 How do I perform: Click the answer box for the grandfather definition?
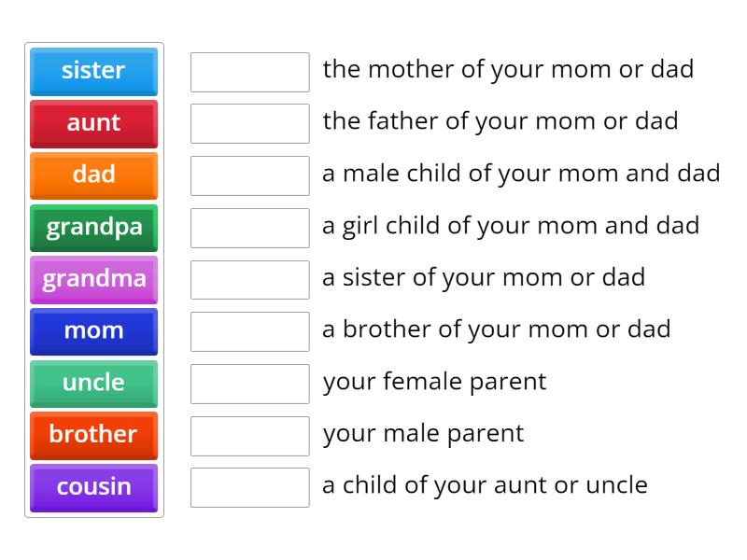(x=248, y=122)
